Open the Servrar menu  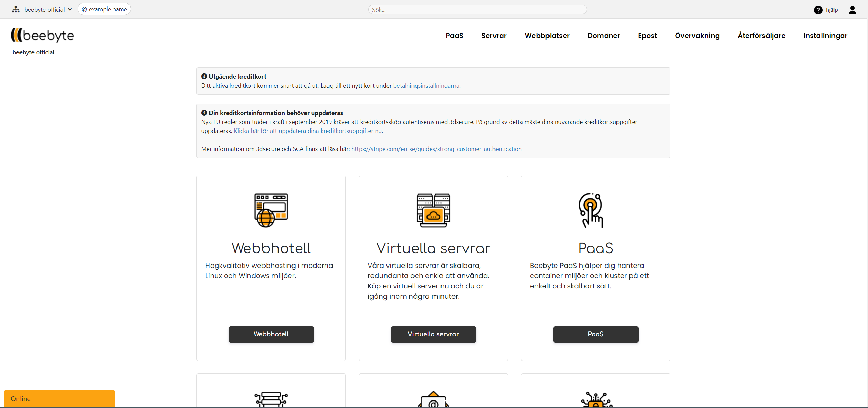pos(494,36)
